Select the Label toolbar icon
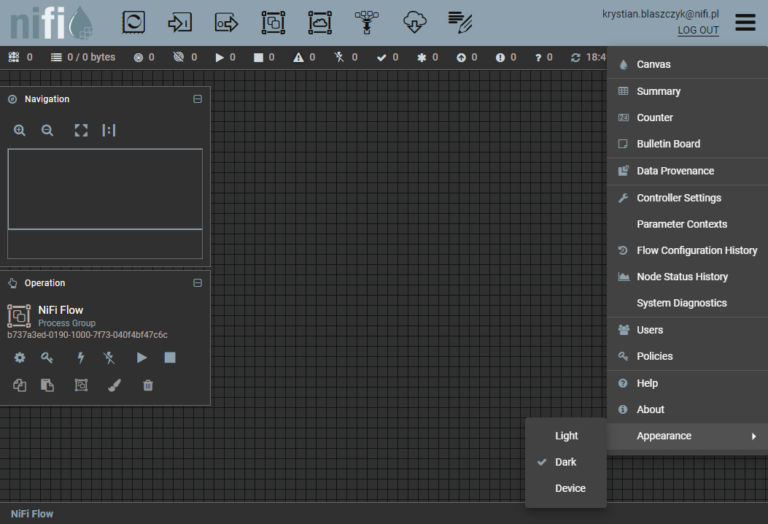Image resolution: width=768 pixels, height=524 pixels. tap(460, 23)
